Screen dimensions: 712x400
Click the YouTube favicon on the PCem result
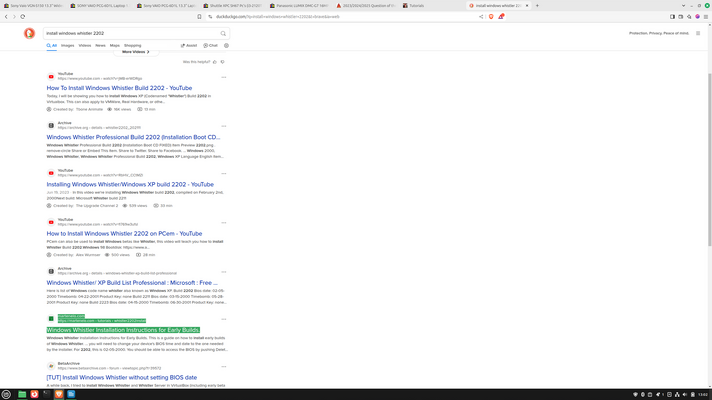click(x=51, y=222)
